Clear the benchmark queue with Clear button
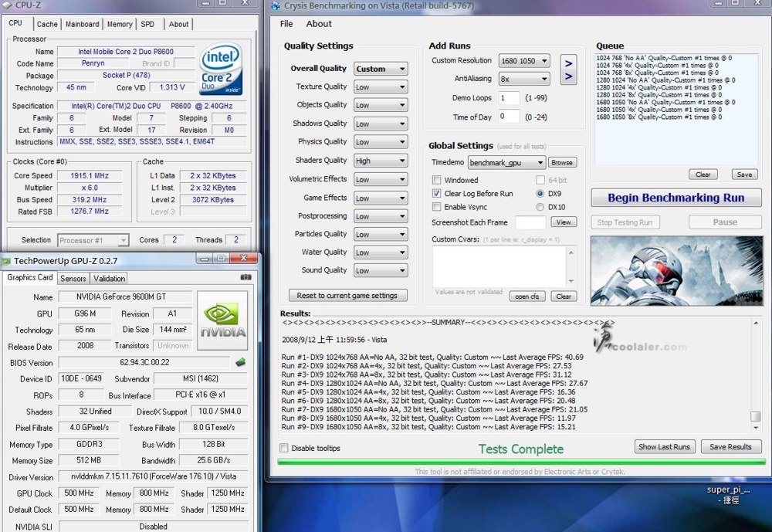Screen dimensions: 772x532 [703, 175]
